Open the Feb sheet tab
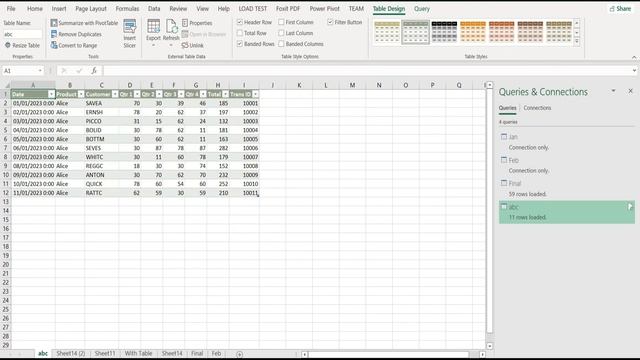 point(216,353)
